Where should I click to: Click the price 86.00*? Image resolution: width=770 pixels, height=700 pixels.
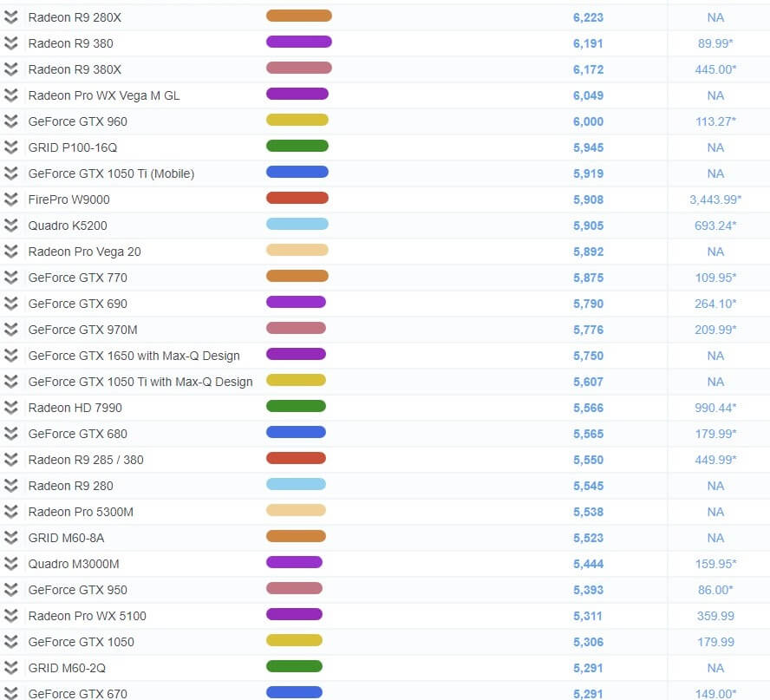(x=715, y=591)
